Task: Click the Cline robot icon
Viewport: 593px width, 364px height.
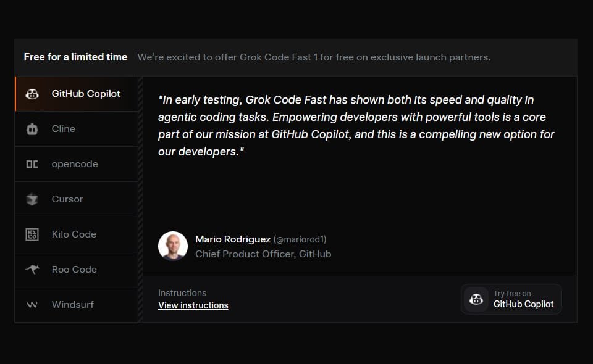Action: coord(32,129)
